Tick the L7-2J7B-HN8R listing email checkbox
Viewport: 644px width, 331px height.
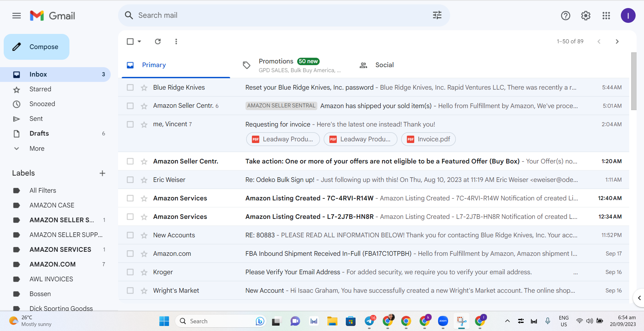[x=130, y=217]
